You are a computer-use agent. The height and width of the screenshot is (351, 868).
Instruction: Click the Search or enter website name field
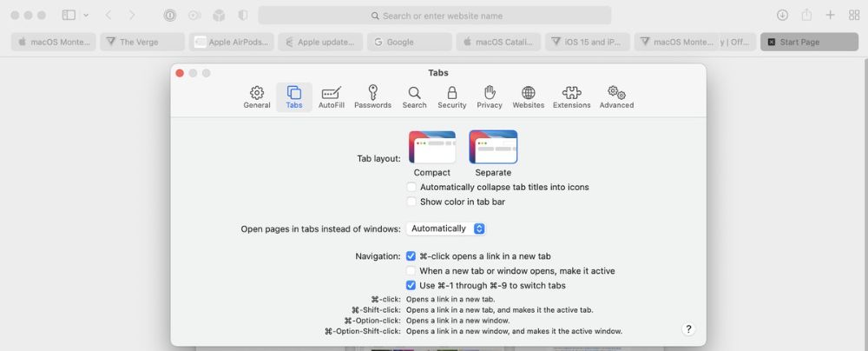(435, 16)
